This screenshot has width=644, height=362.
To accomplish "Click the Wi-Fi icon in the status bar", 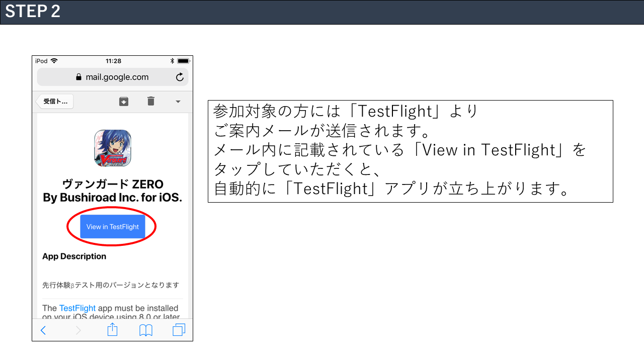I will point(54,61).
